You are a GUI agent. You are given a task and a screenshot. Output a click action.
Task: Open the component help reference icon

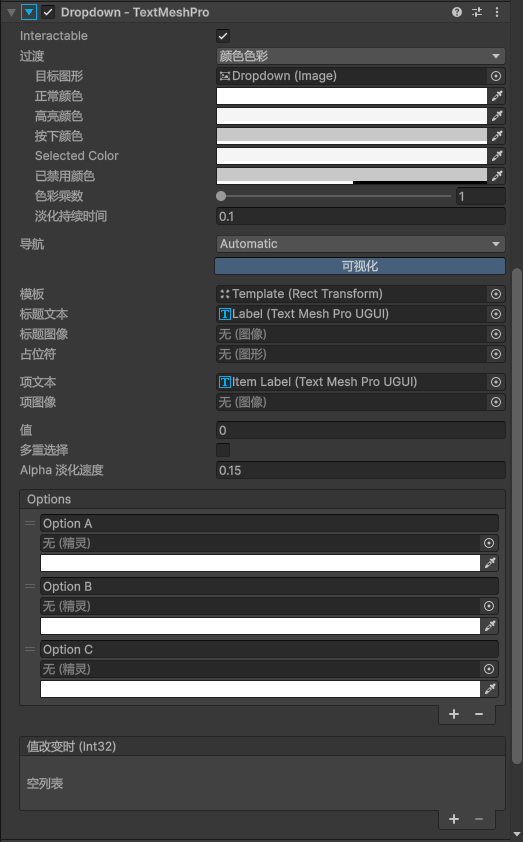tap(457, 12)
